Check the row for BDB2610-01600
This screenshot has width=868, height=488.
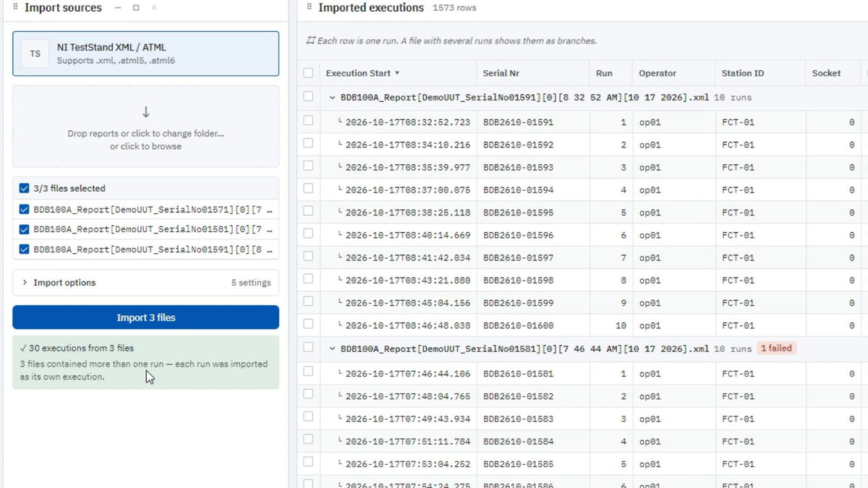(308, 325)
